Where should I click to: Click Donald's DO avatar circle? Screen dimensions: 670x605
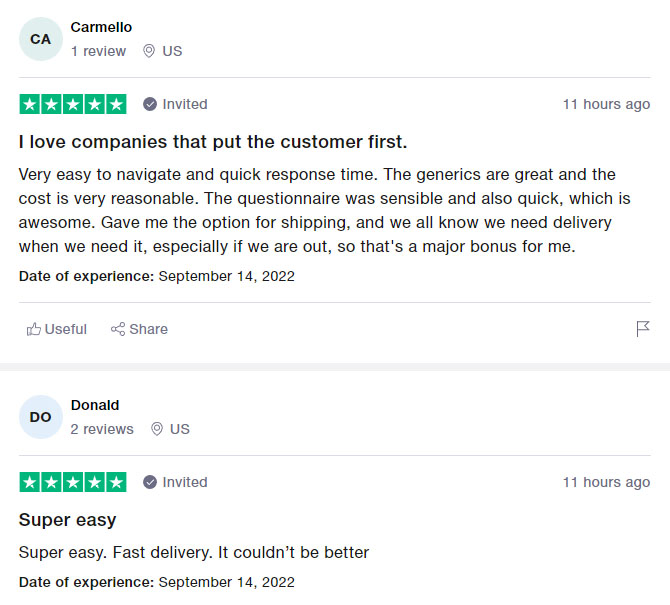click(41, 417)
